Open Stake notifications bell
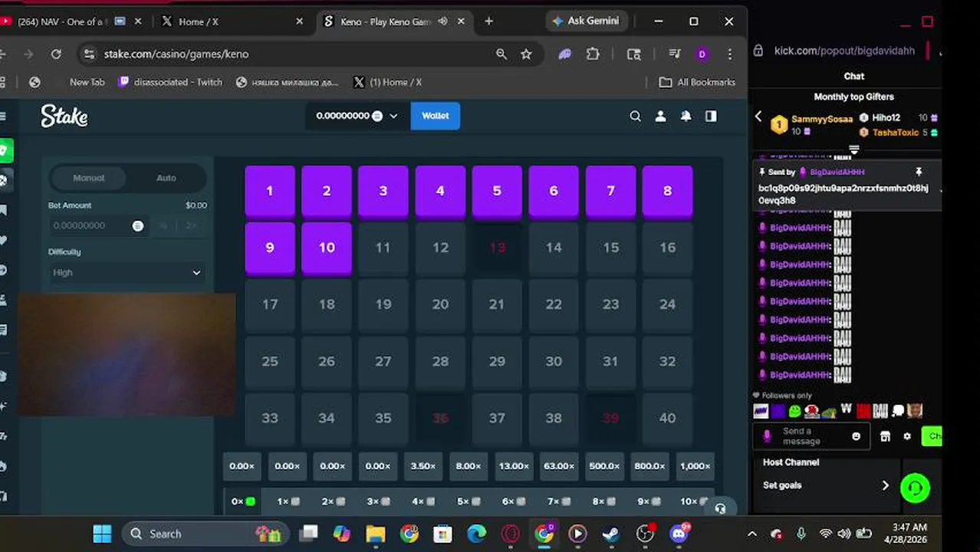This screenshot has width=980, height=552. tap(686, 116)
